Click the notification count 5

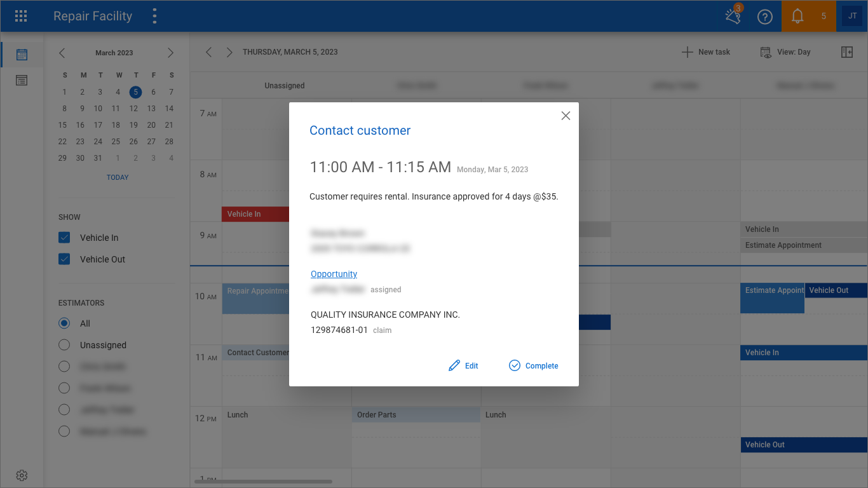tap(824, 17)
